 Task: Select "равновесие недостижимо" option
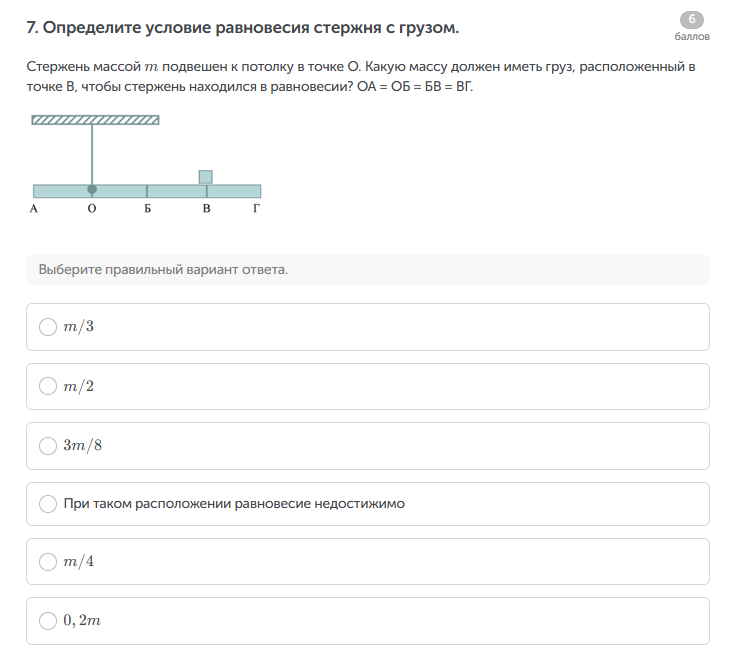(48, 504)
